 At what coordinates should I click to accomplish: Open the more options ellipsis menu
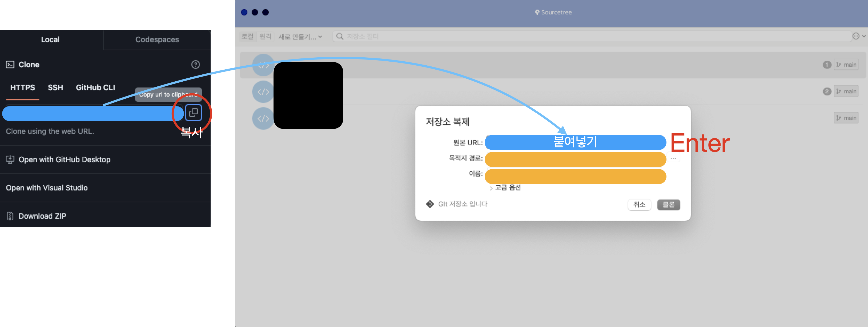856,36
